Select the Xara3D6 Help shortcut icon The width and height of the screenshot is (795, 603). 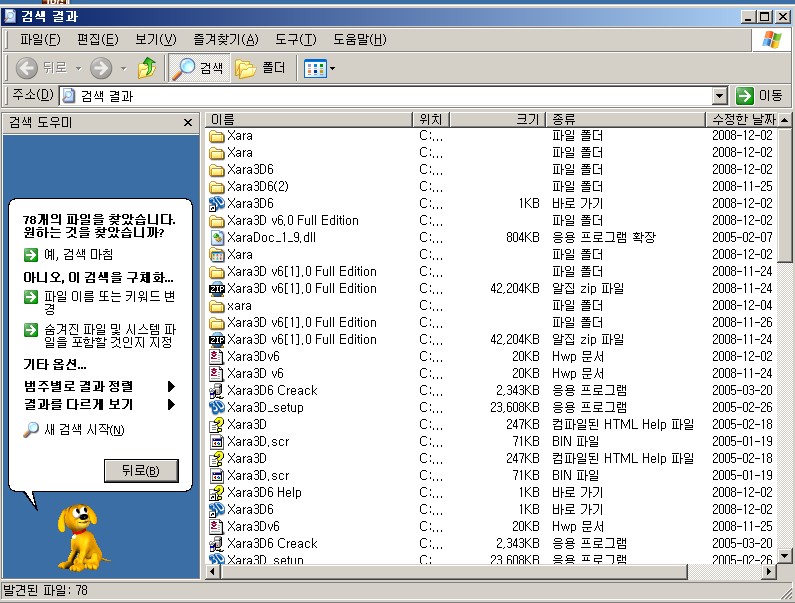[x=216, y=492]
